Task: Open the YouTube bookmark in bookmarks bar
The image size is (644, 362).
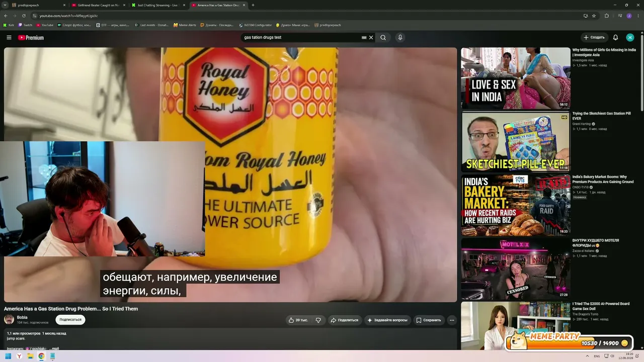Action: click(45, 25)
